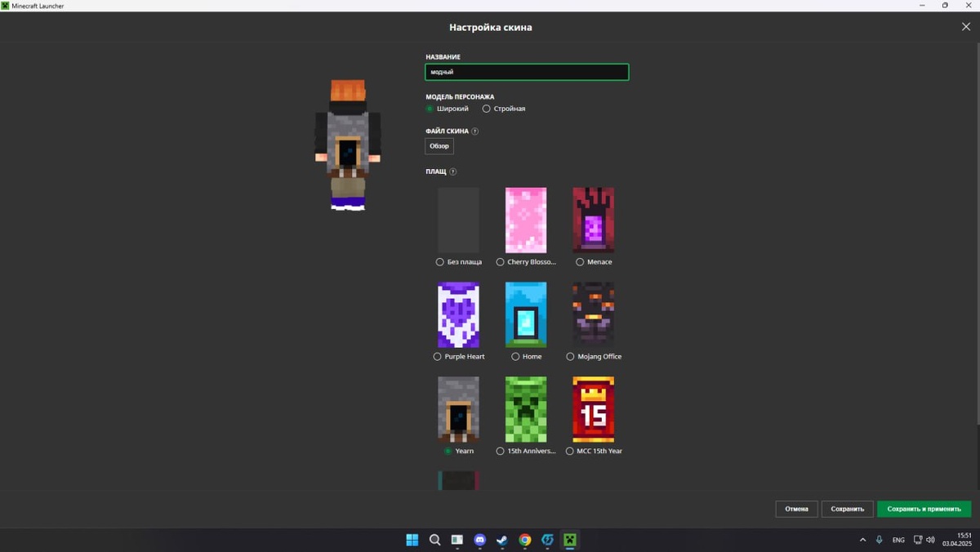Screen dimensions: 980x552
Task: Expand the hidden system tray icons
Action: coord(862,540)
